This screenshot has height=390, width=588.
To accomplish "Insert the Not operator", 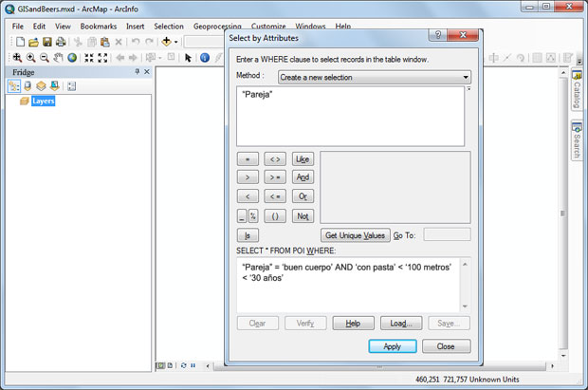I will (x=303, y=216).
